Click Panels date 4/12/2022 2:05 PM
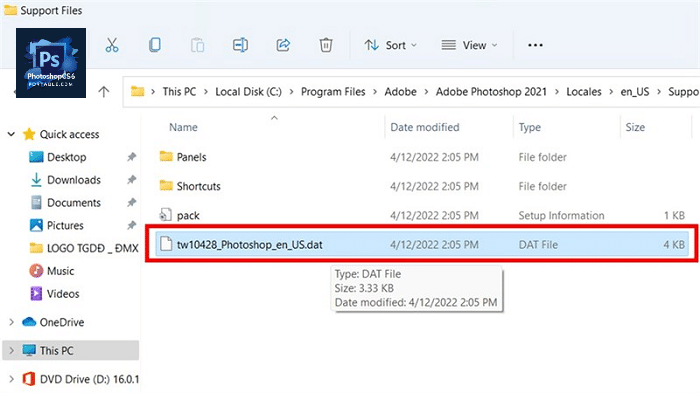This screenshot has width=700, height=393. click(434, 157)
